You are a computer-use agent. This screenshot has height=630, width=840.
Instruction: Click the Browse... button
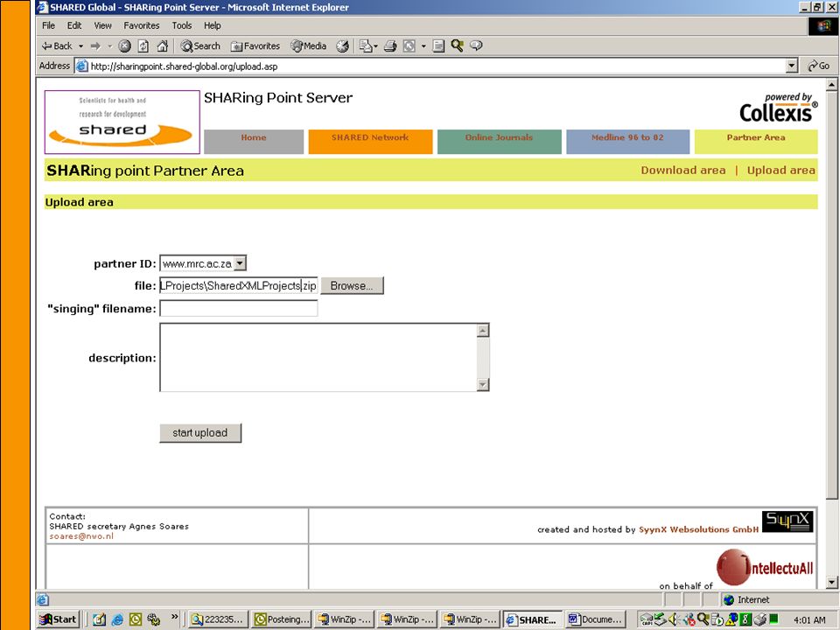tap(352, 285)
